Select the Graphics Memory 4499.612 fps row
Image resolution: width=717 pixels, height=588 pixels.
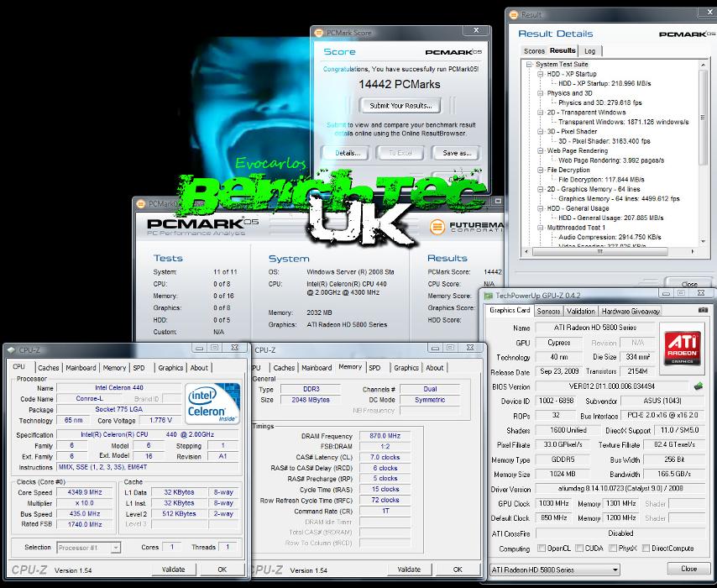[619, 198]
